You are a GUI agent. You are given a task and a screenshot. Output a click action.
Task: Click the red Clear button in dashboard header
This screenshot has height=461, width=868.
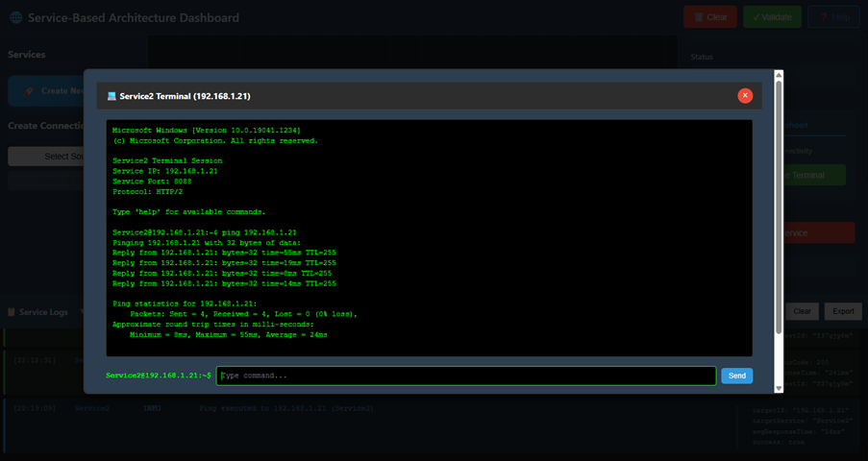pos(710,17)
